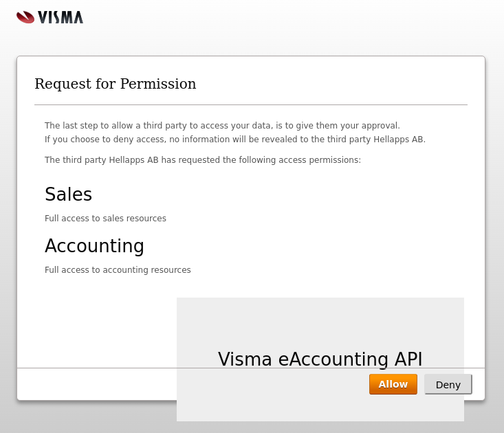Click the page background right of the Visma logo
Image resolution: width=504 pixels, height=433 pixels.
(x=275, y=21)
